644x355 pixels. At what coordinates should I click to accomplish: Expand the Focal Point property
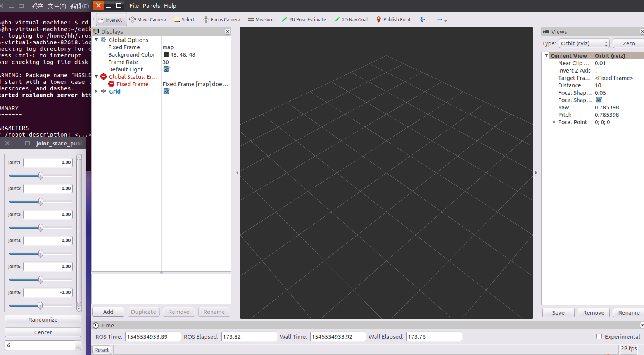click(554, 122)
